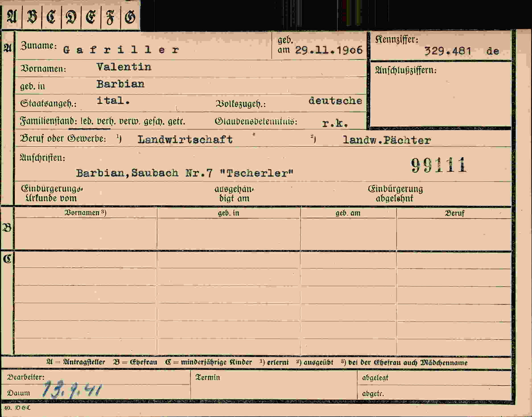Click the "Einbürgerungs-Urkunde vom" label
Viewport: 532px width, 417px height.
(x=52, y=193)
